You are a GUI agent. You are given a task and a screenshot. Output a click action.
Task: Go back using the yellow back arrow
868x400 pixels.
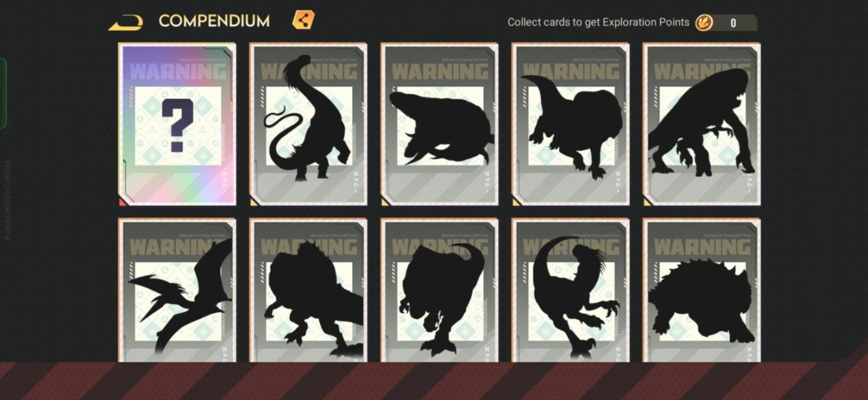(126, 23)
